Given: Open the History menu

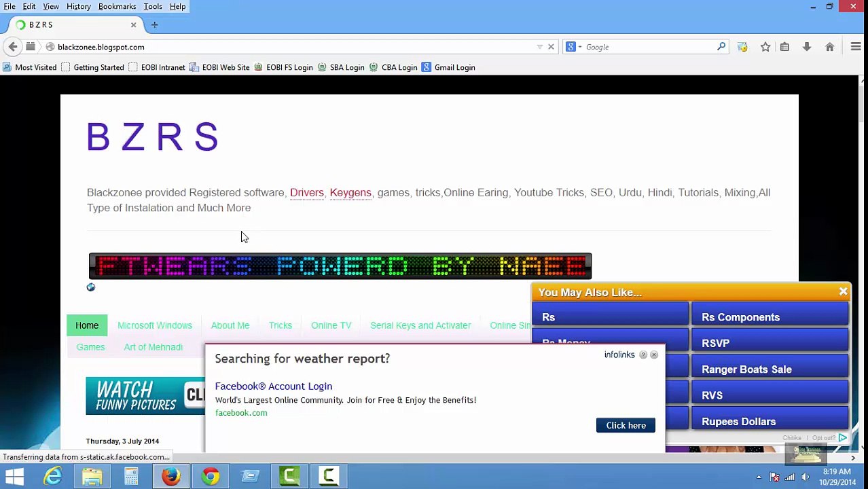Looking at the screenshot, I should tap(79, 6).
